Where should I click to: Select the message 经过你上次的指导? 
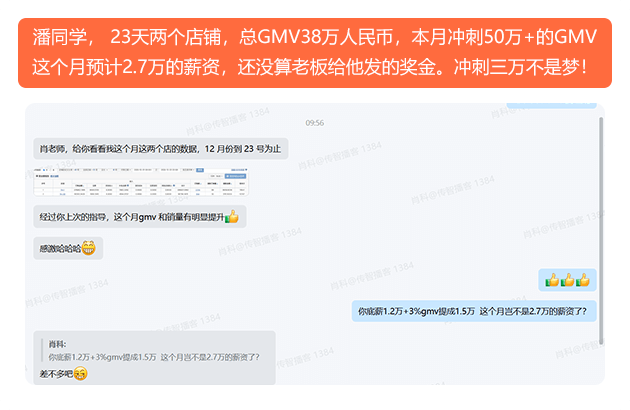139,217
